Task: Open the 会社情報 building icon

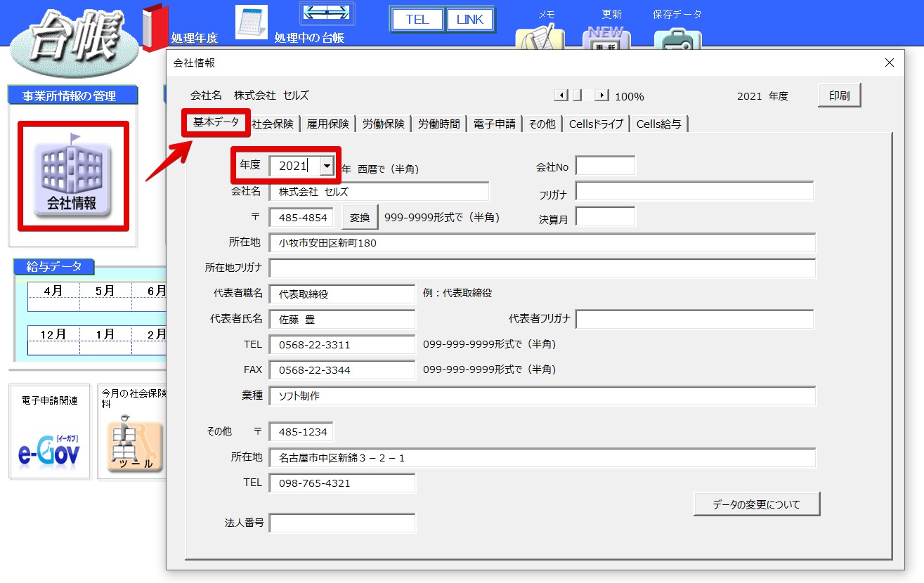Action: pyautogui.click(x=73, y=176)
